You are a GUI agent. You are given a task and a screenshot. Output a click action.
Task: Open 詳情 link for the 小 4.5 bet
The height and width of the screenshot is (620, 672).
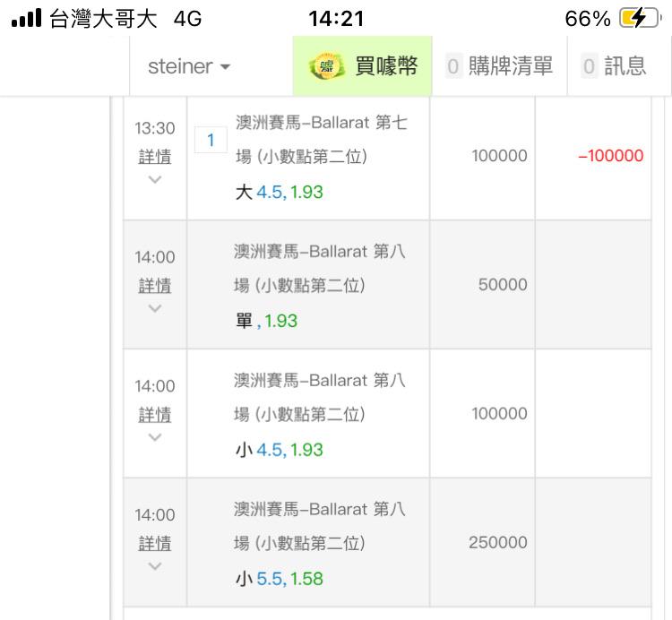[x=155, y=414]
